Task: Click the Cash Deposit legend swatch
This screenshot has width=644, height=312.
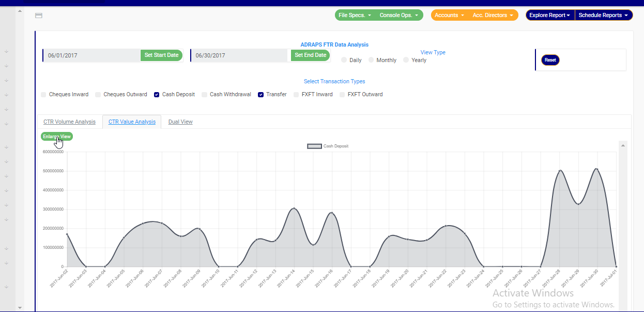Action: point(314,146)
